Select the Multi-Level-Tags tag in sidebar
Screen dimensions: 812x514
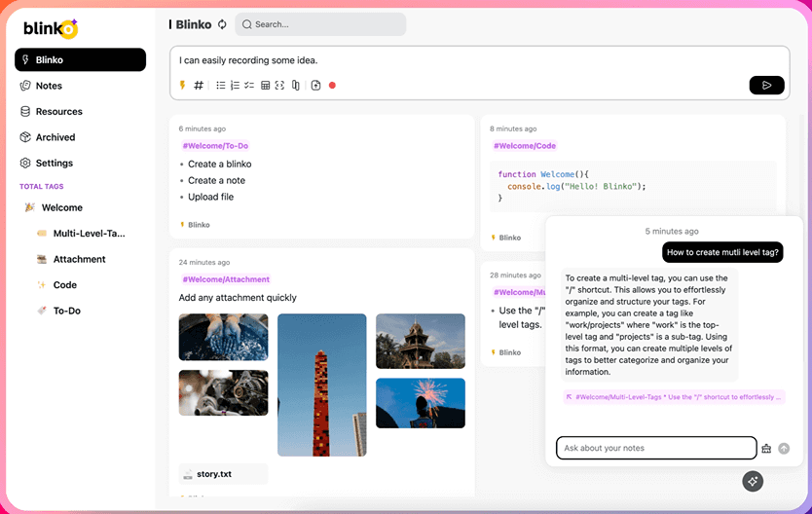pos(89,234)
